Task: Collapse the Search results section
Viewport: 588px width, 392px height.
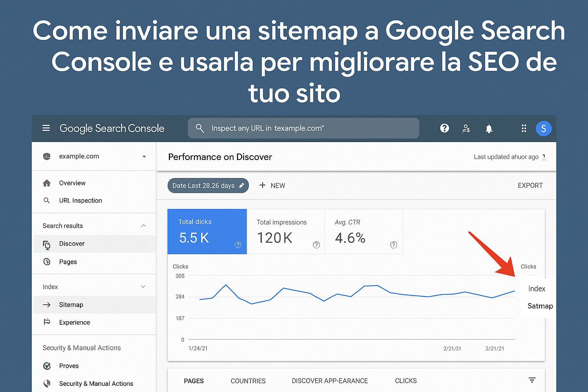Action: [144, 226]
